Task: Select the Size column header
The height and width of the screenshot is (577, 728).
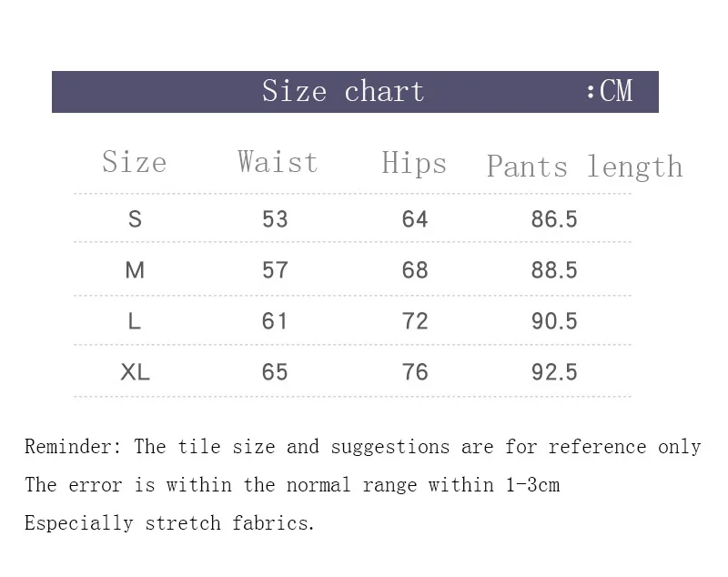Action: (134, 162)
